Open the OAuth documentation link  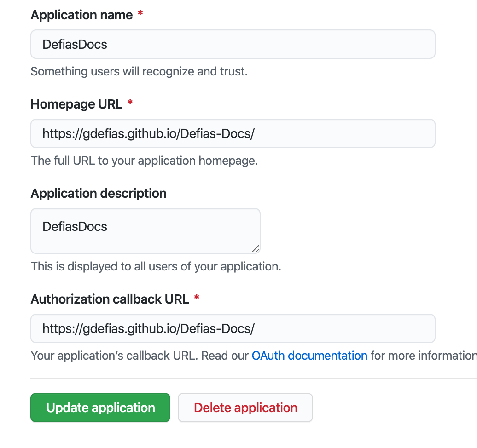(309, 356)
